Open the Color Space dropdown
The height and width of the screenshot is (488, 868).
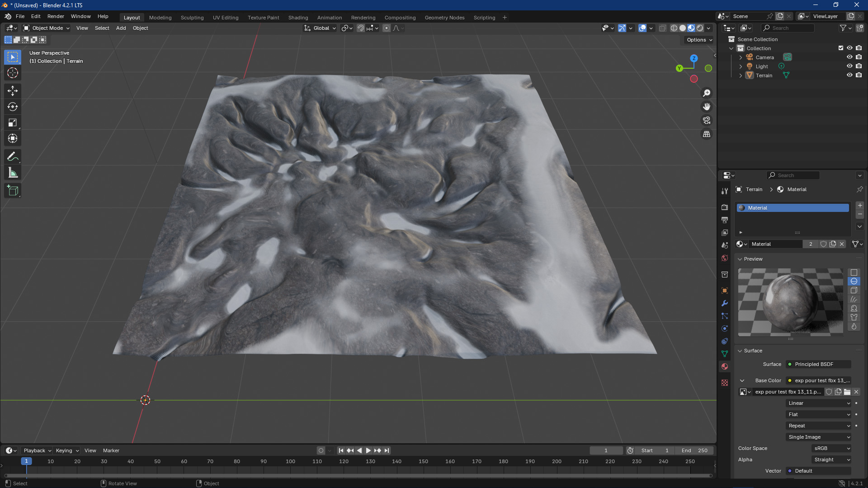[831, 448]
